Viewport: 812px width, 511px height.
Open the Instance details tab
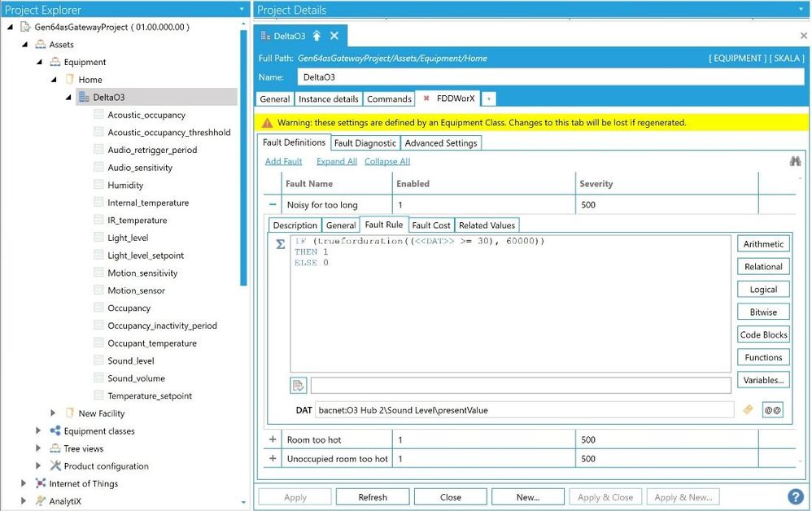[x=329, y=99]
